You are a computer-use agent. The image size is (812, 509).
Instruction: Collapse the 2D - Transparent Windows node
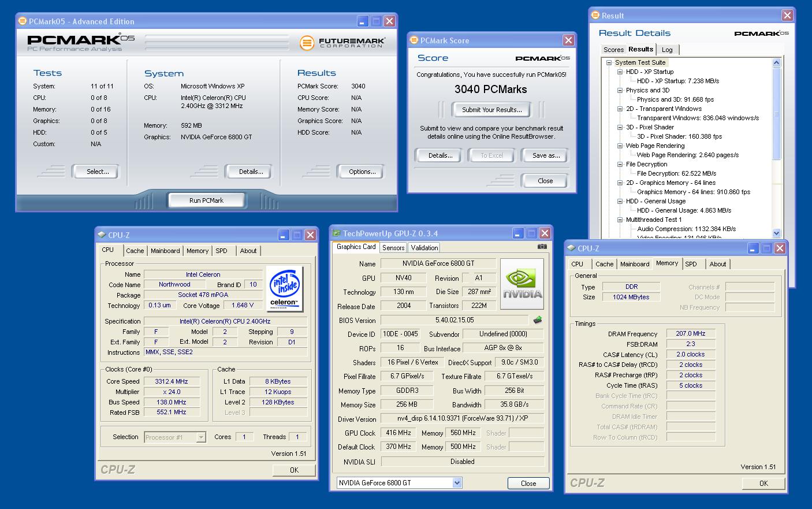point(620,109)
